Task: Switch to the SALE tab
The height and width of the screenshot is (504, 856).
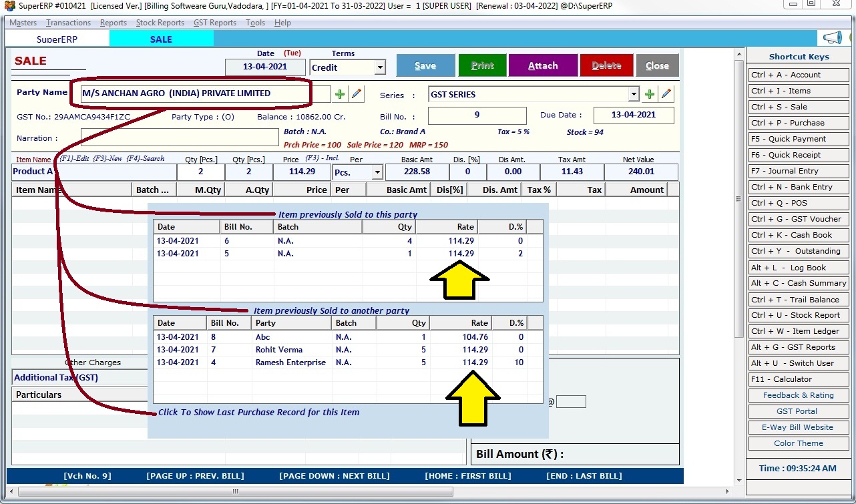Action: point(161,39)
